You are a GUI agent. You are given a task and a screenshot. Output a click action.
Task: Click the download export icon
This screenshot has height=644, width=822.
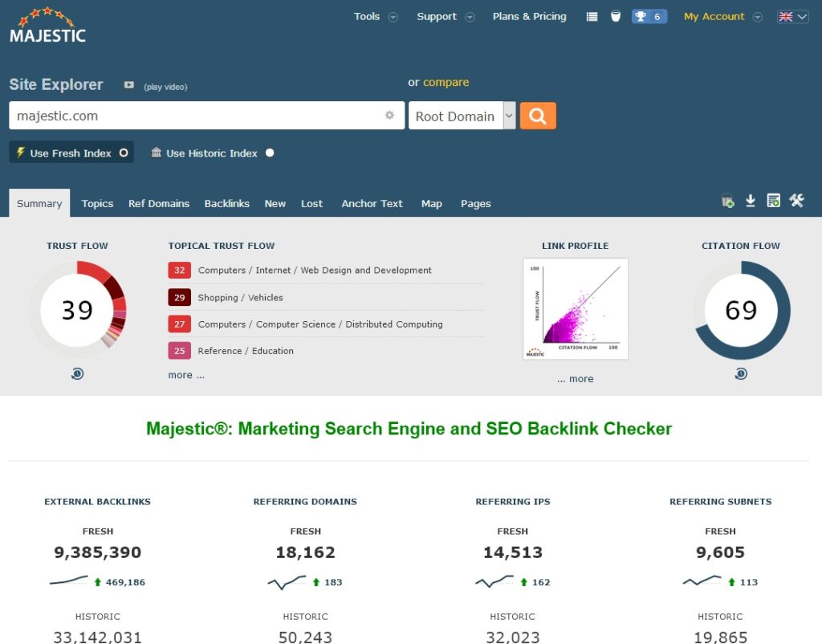[751, 201]
